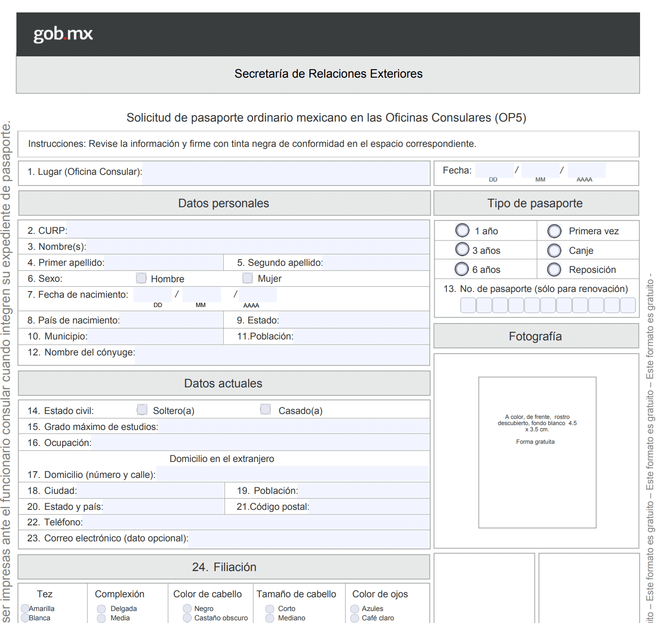672x623 pixels.
Task: Click the Ocupación input field
Action: 260,442
